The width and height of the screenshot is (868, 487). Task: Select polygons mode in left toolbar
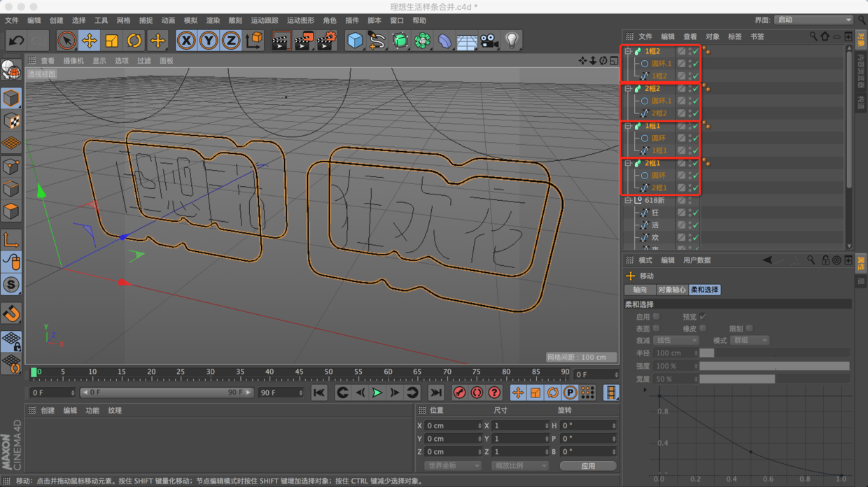[11, 211]
